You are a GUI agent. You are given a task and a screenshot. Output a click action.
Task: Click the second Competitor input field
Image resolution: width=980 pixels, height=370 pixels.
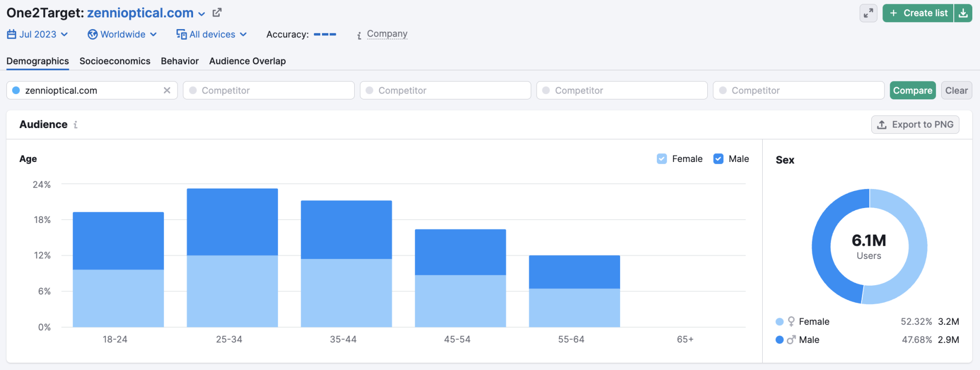coord(445,90)
